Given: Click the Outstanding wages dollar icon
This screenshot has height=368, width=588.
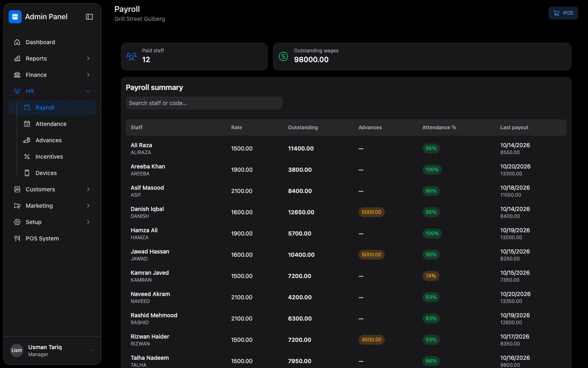Looking at the screenshot, I should click(x=283, y=56).
